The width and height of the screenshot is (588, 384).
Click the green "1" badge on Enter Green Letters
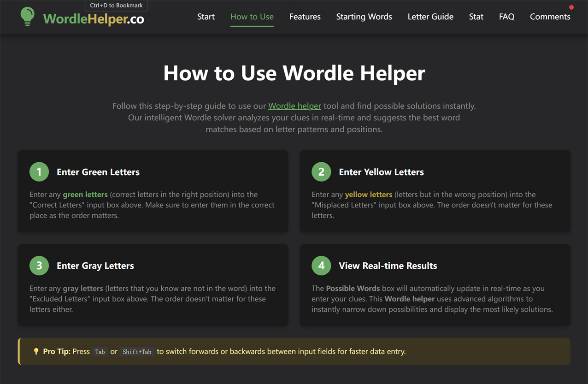point(39,171)
